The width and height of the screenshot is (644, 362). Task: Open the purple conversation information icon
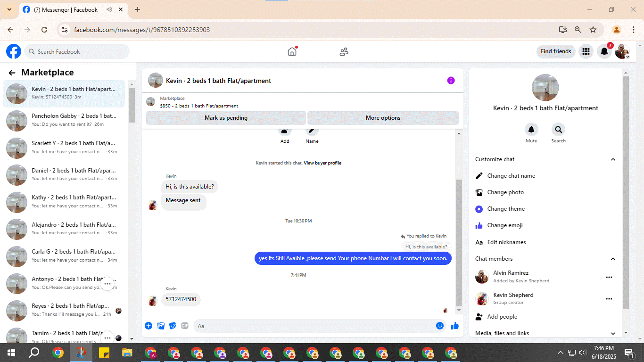[451, 81]
